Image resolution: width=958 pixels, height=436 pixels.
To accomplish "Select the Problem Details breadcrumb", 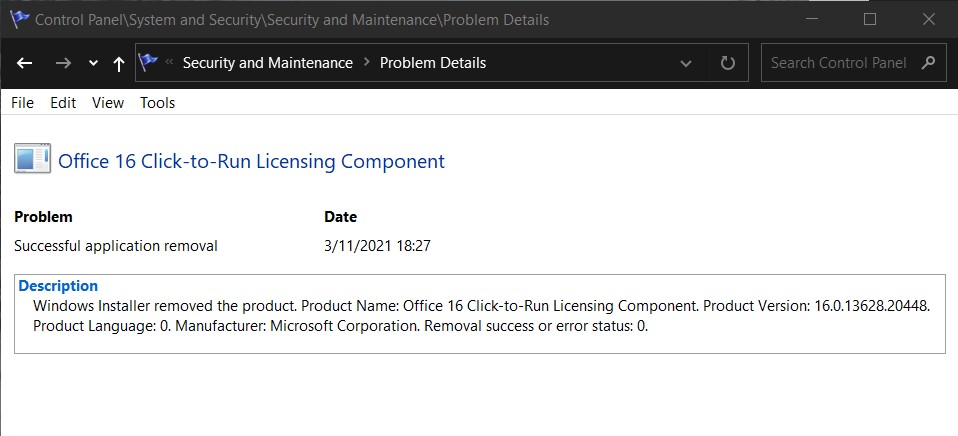I will click(433, 63).
